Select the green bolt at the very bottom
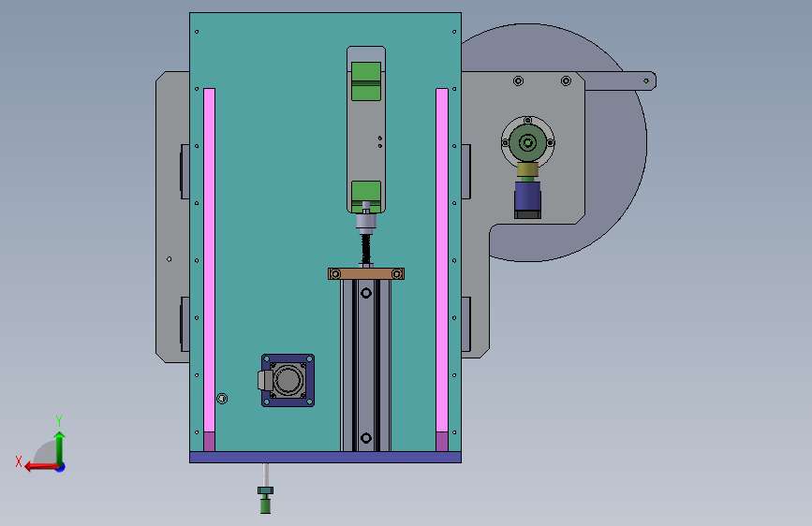Viewport: 812px width, 526px height. tap(265, 504)
